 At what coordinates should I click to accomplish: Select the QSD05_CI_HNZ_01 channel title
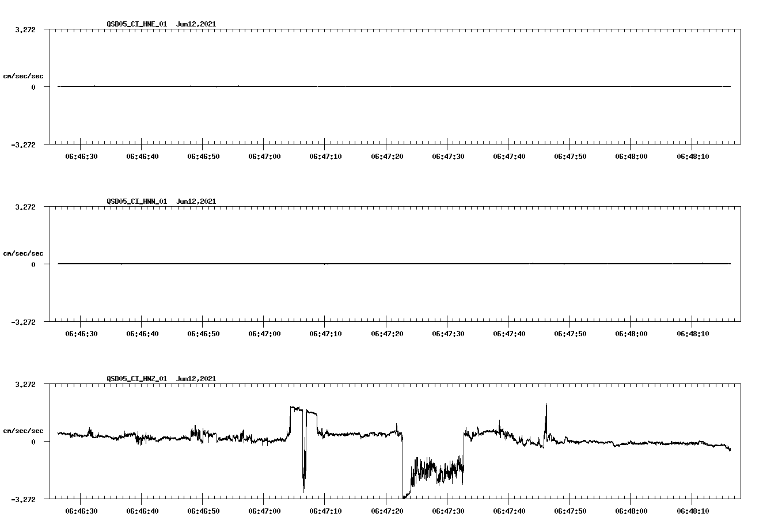(x=137, y=379)
